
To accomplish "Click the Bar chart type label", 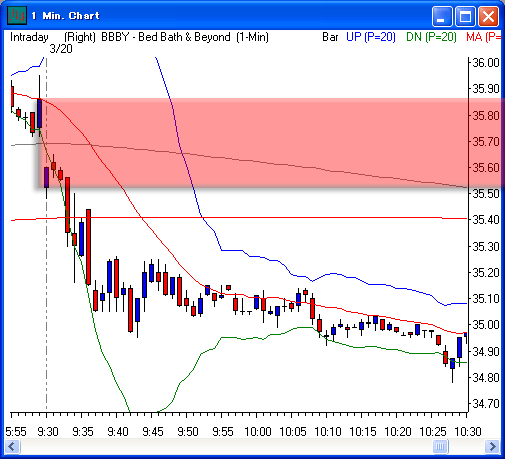I will [x=330, y=37].
